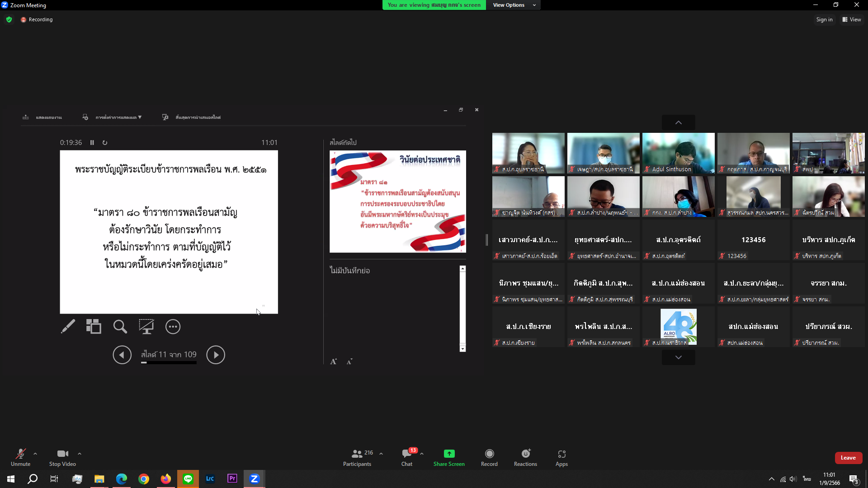Expand the arrow beside Participants

click(381, 454)
